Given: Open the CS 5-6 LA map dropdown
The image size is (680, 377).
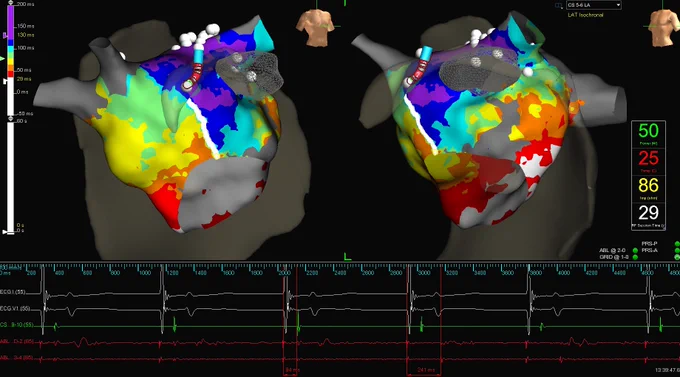Looking at the screenshot, I should pos(593,5).
